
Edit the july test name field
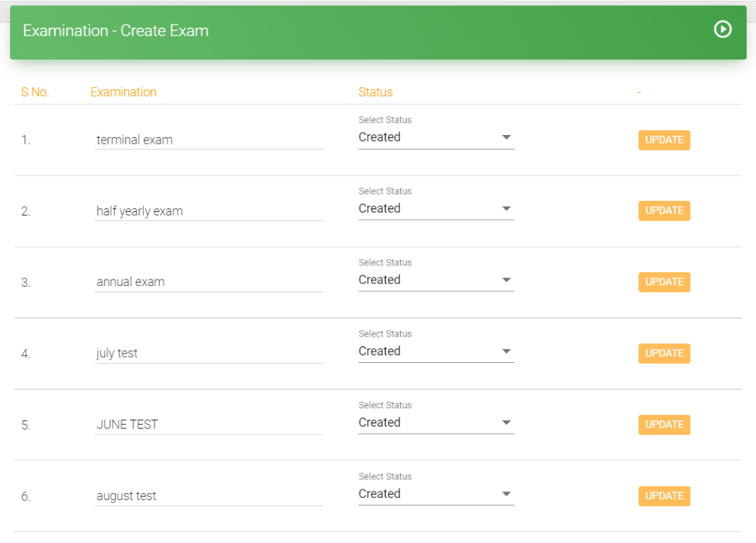pyautogui.click(x=208, y=353)
